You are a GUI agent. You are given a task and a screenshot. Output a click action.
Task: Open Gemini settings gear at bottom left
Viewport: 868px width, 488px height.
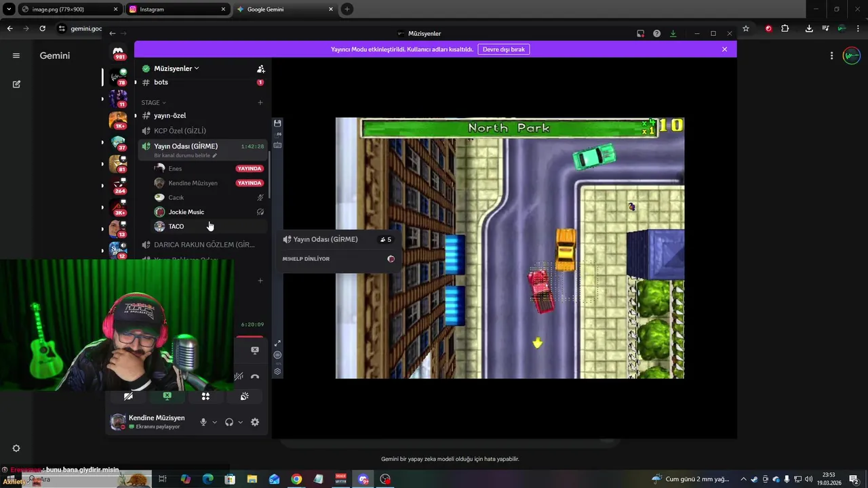pyautogui.click(x=16, y=448)
